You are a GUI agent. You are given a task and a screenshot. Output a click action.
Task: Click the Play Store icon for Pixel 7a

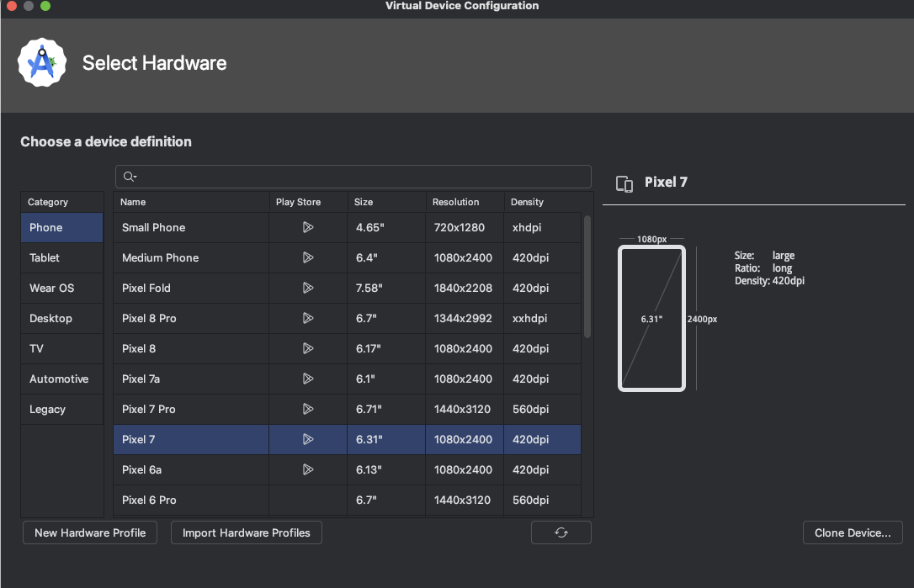click(308, 379)
